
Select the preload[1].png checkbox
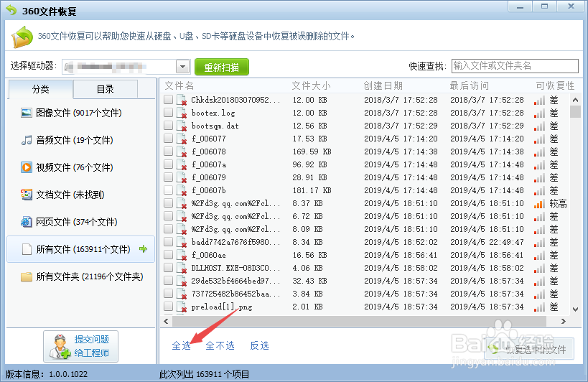(x=169, y=307)
